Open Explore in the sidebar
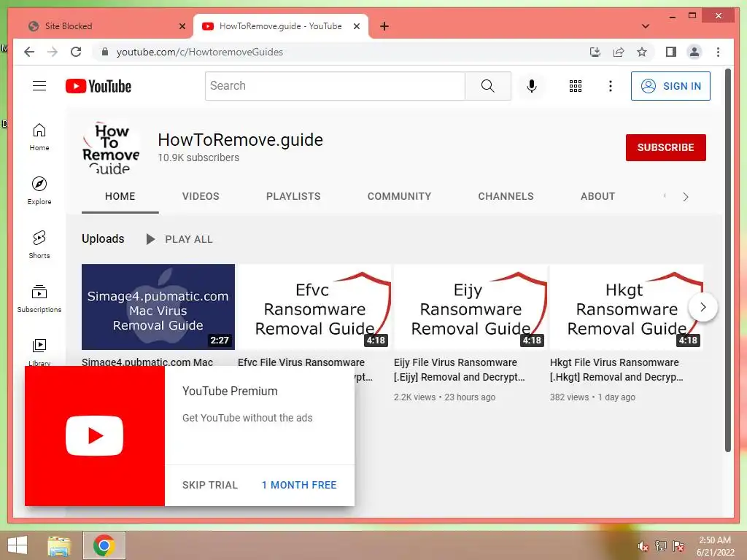 click(x=39, y=191)
